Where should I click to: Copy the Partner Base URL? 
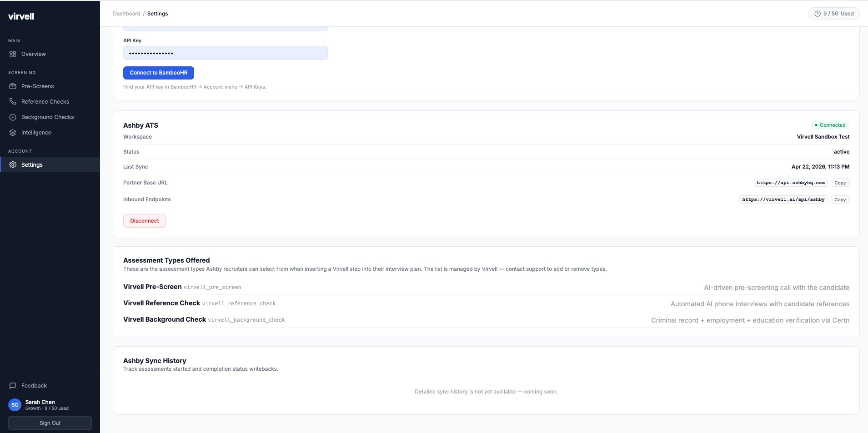(x=840, y=183)
